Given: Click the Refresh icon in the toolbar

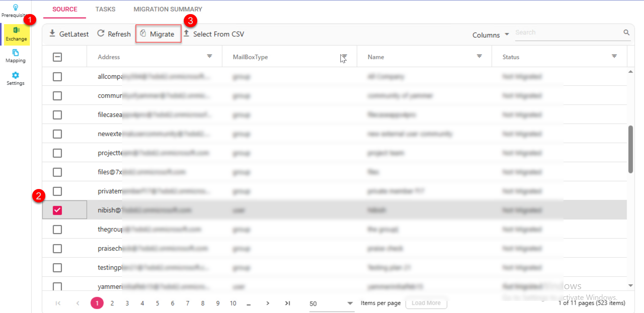Looking at the screenshot, I should (x=101, y=34).
